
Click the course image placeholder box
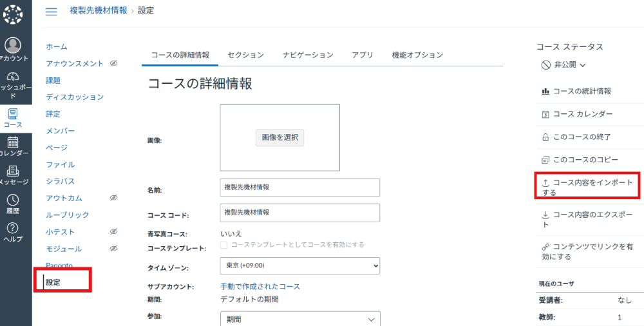[279, 138]
